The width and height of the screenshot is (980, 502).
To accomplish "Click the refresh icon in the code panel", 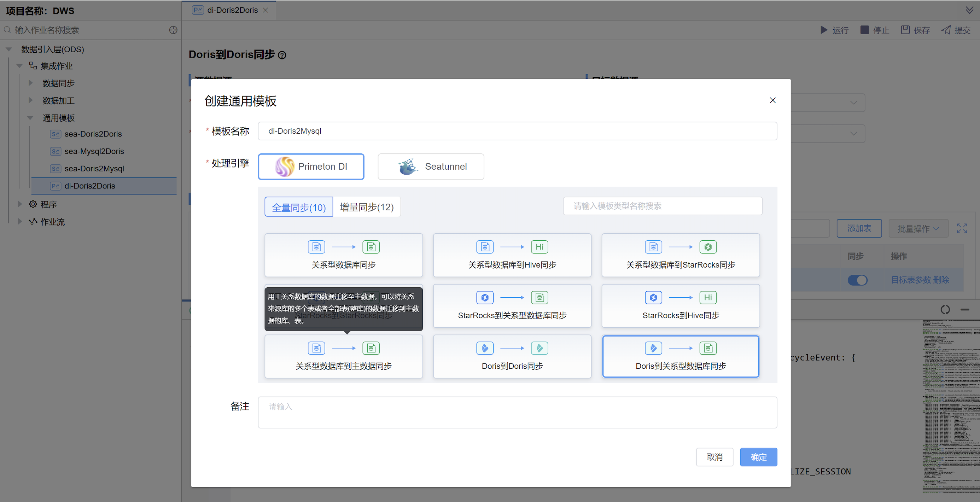I will (x=945, y=309).
